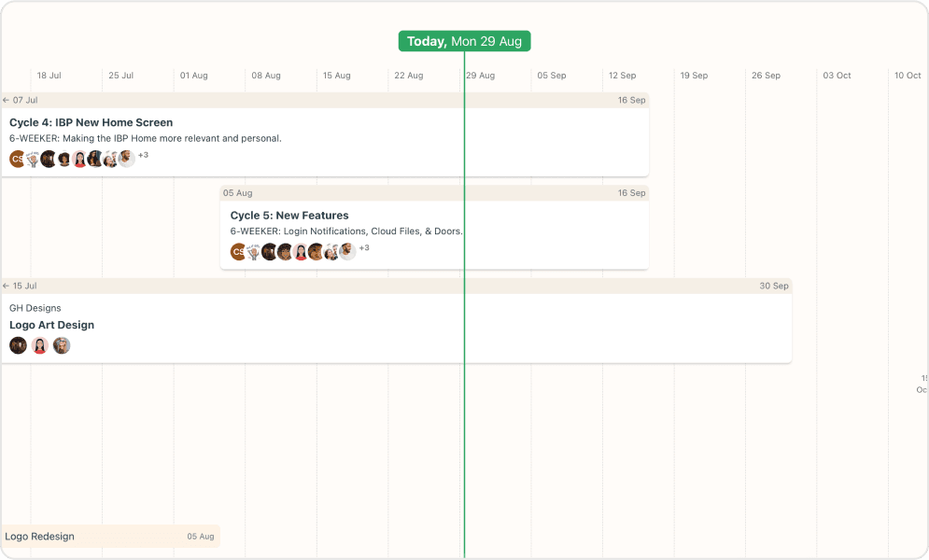Click the 05 Aug date on Logo Redesign
This screenshot has width=929, height=560.
201,537
